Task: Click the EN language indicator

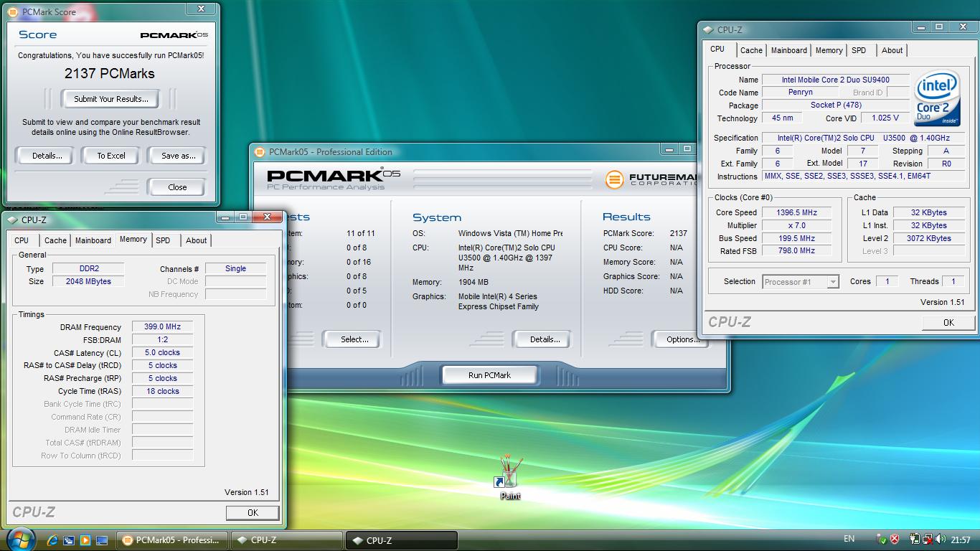Action: coord(849,539)
